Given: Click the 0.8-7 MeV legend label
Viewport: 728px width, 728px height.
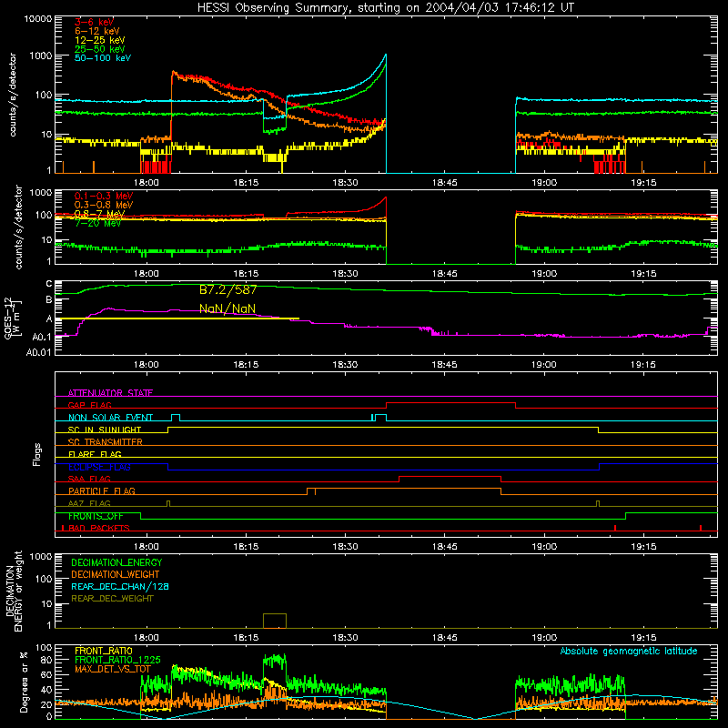Looking at the screenshot, I should [x=100, y=214].
